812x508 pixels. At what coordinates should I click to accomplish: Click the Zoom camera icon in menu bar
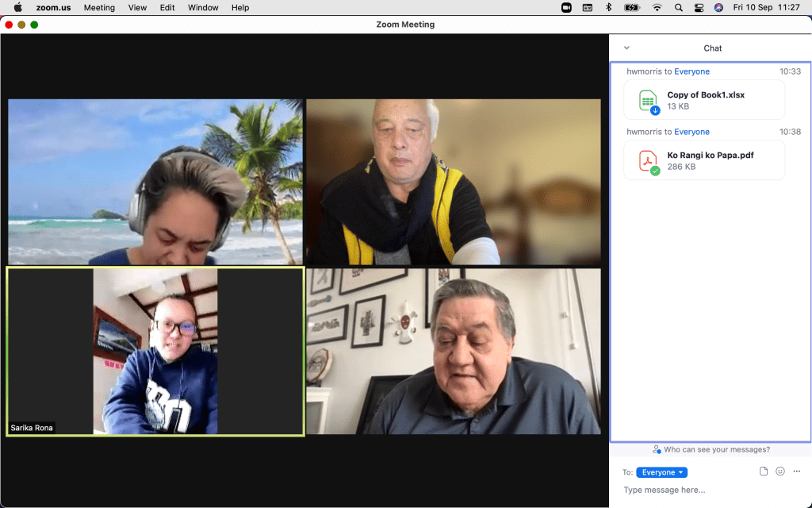pyautogui.click(x=566, y=7)
